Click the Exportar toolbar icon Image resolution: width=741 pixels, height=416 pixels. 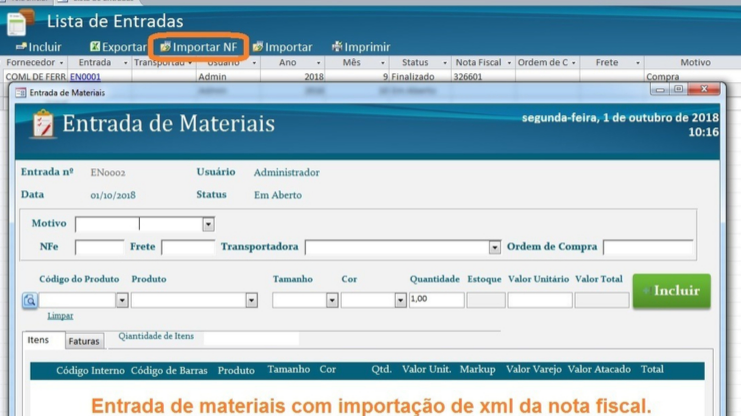click(95, 47)
